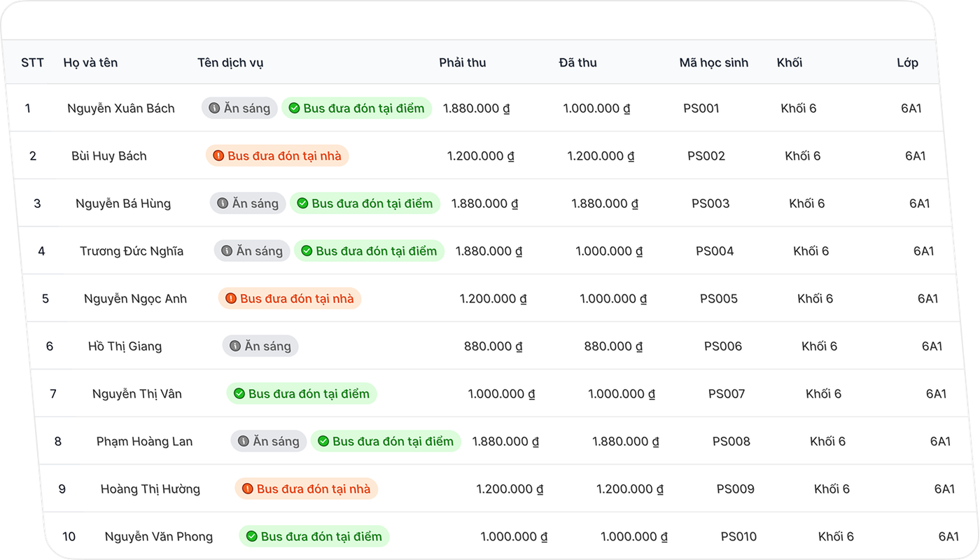
Task: Select the student name Nguyễn Thị Vân
Action: click(137, 394)
